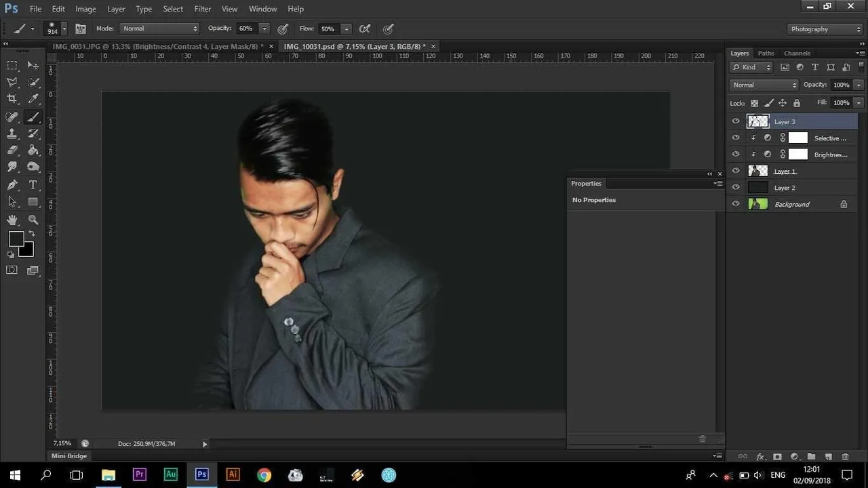The height and width of the screenshot is (488, 868).
Task: Swap foreground and background colors
Action: [31, 234]
